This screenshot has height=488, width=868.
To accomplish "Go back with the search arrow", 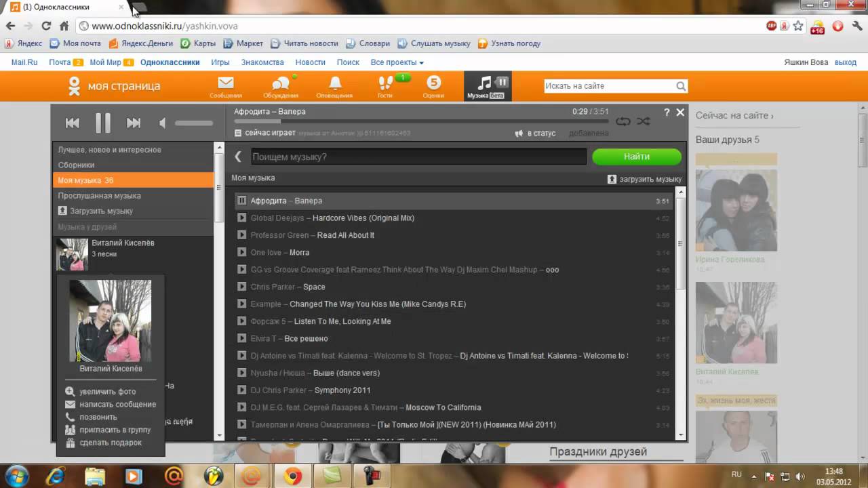I will (238, 157).
